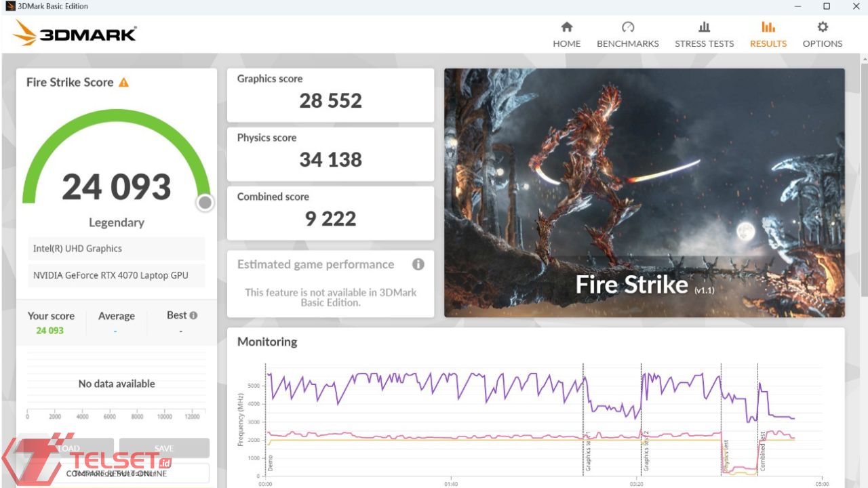The height and width of the screenshot is (488, 868).
Task: Open Options using the gear icon
Action: point(823,27)
